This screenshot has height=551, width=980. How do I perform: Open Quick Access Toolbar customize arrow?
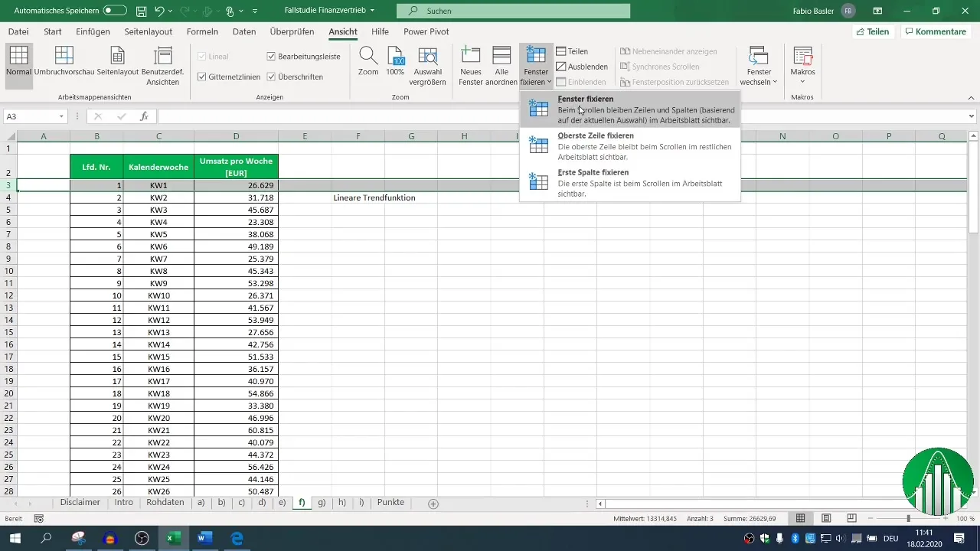255,11
